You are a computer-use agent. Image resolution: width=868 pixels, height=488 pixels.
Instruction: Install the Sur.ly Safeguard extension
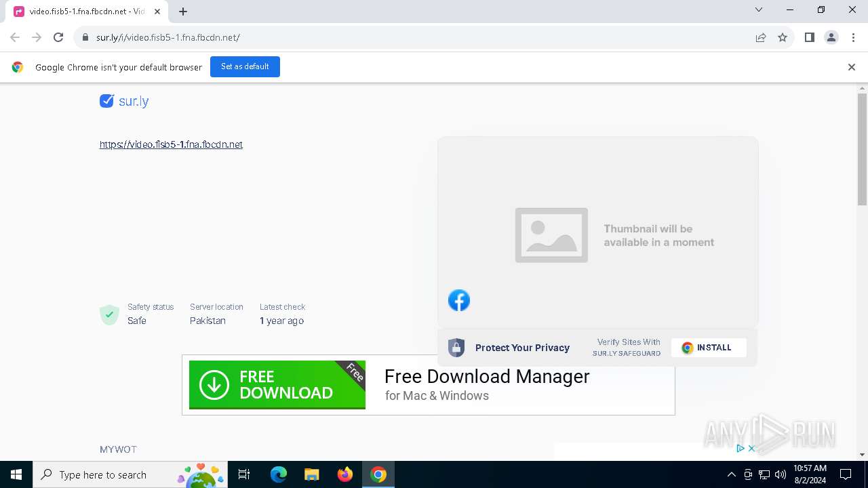pos(709,348)
